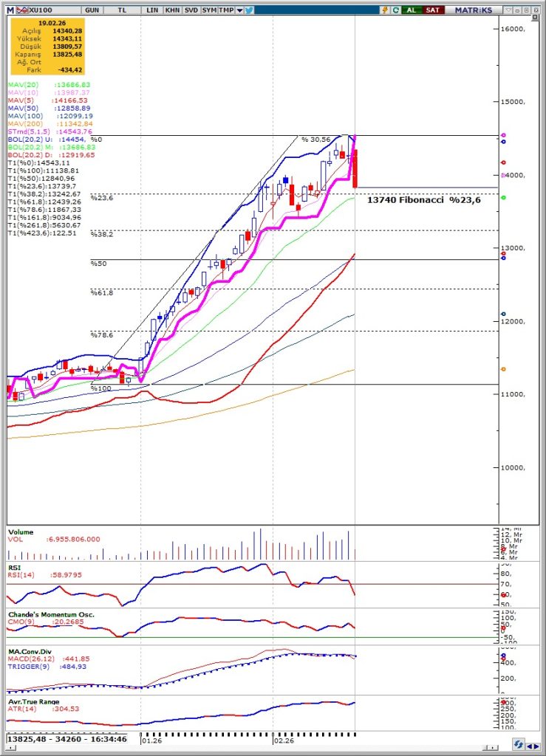The height and width of the screenshot is (756, 546).
Task: Click the green refresh icon
Action: pos(397,10)
